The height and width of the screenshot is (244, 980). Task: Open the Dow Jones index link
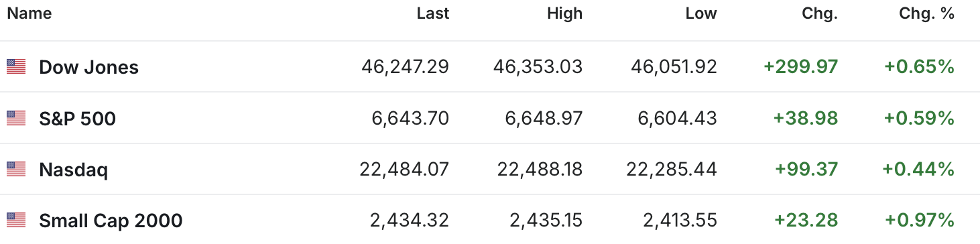click(x=89, y=67)
